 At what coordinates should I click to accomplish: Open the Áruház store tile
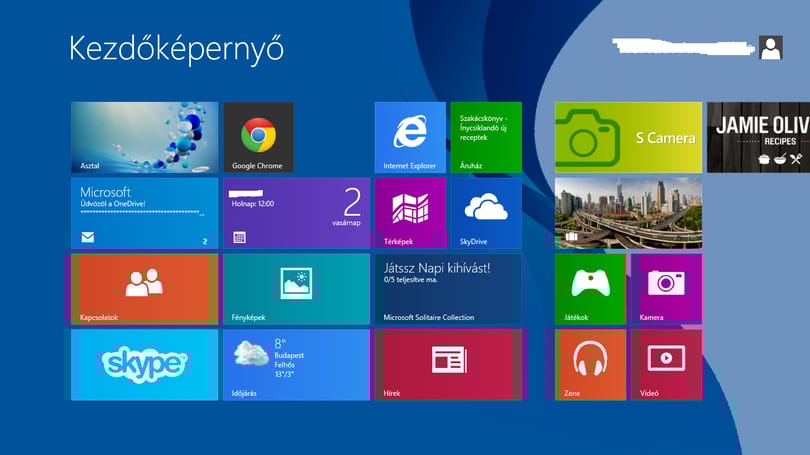point(486,137)
